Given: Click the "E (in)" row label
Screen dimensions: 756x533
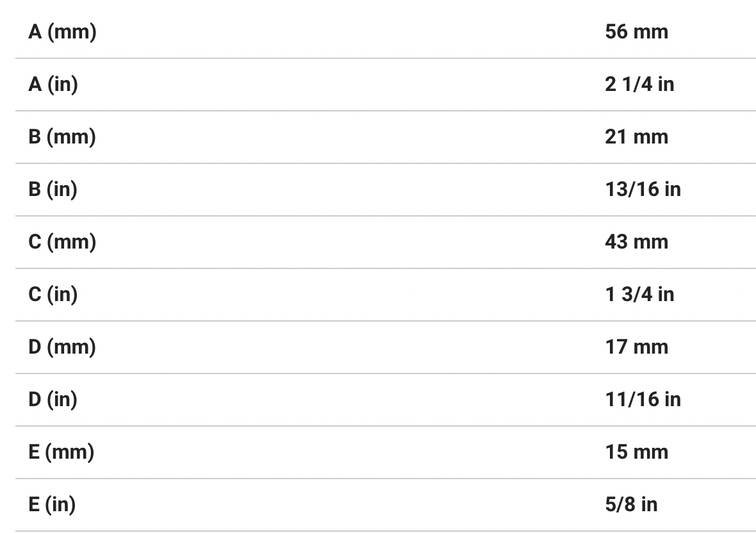Looking at the screenshot, I should (x=51, y=504).
